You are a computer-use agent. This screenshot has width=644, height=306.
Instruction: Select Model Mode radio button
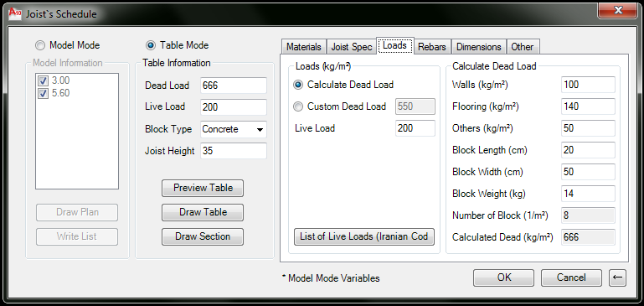(41, 45)
